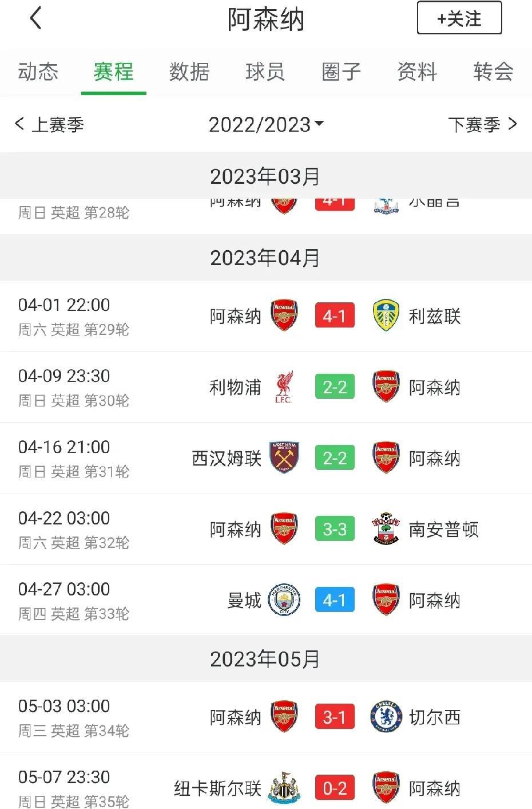Click the Manchester City crest

284,599
